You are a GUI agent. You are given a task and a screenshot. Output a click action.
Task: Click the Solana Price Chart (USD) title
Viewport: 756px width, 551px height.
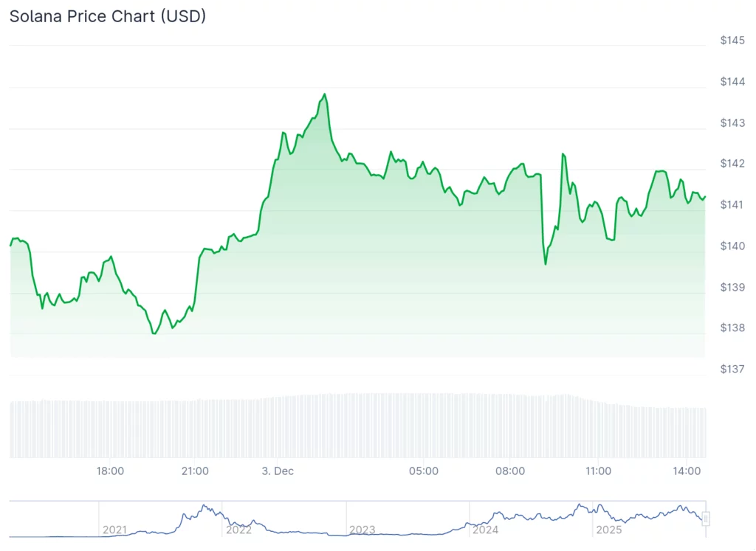[108, 16]
